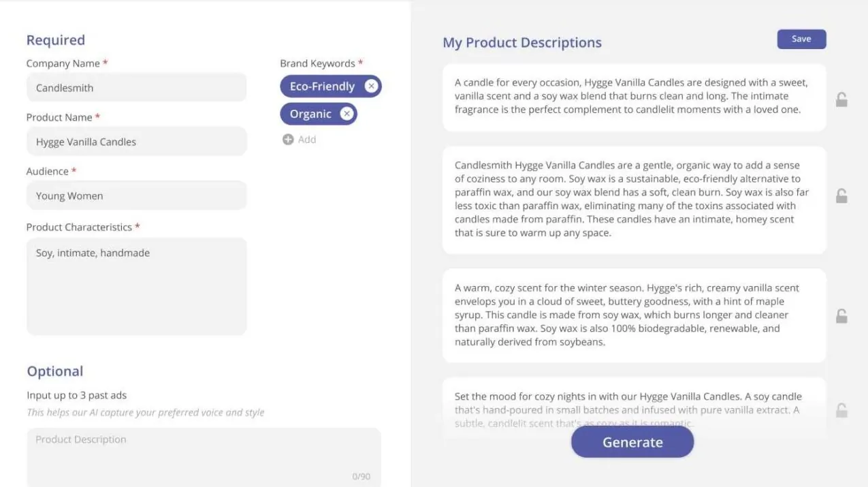Save the product descriptions
868x487 pixels.
click(801, 40)
